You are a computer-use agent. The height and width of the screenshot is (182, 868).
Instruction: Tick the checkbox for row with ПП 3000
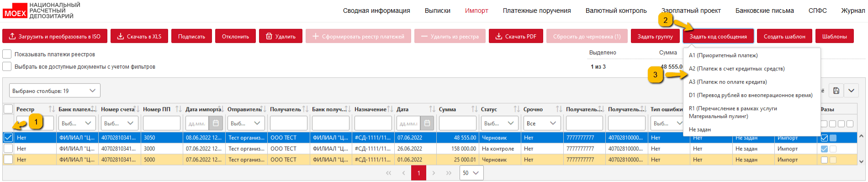click(8, 148)
